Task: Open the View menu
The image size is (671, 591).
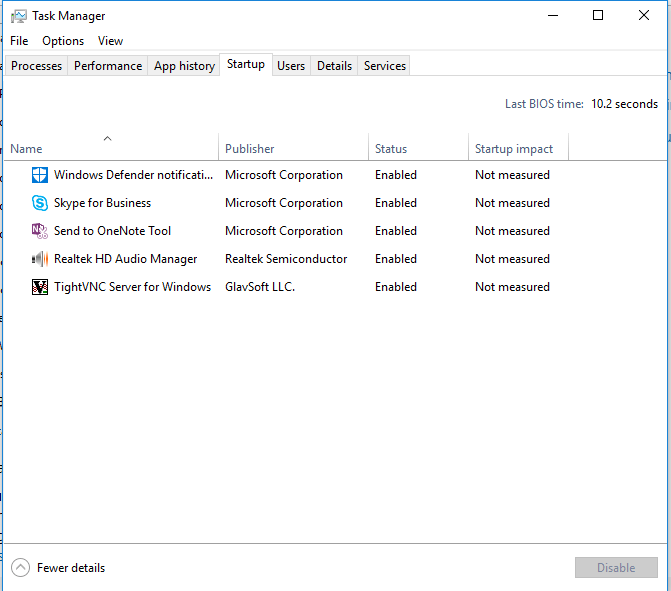Action: 110,41
